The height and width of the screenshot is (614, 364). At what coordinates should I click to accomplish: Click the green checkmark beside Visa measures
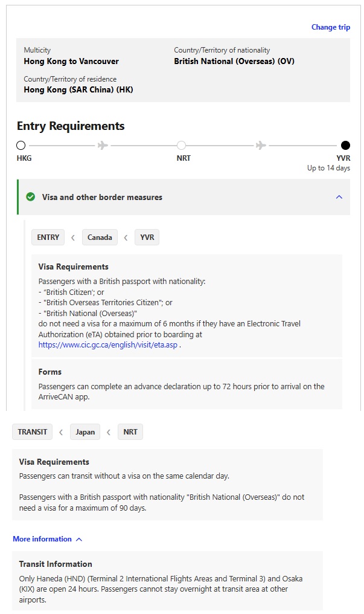31,197
